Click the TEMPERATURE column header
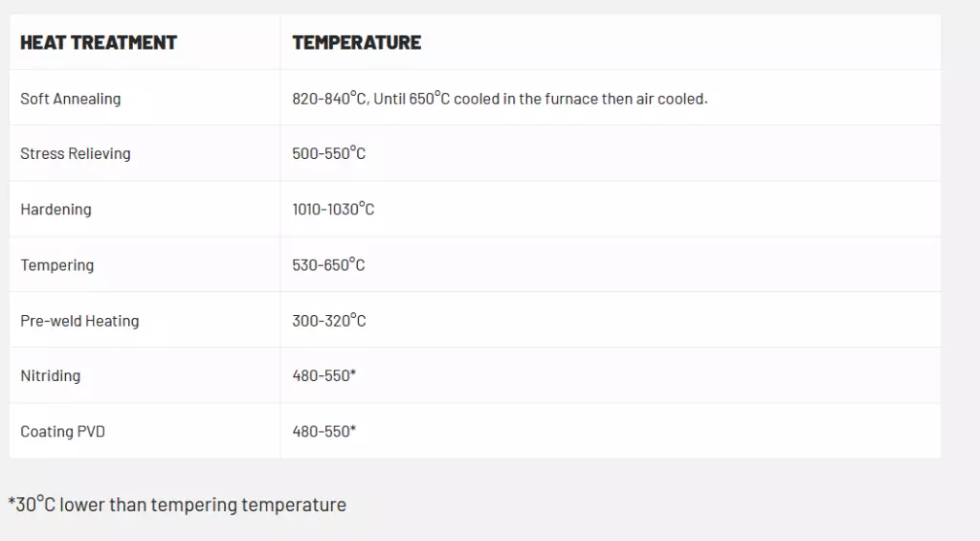This screenshot has width=980, height=541. click(356, 42)
